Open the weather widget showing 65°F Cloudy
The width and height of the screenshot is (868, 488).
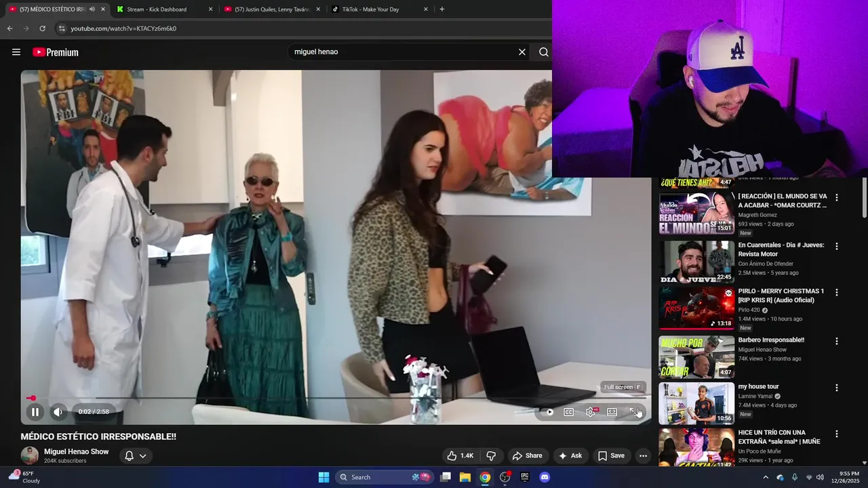pos(24,477)
